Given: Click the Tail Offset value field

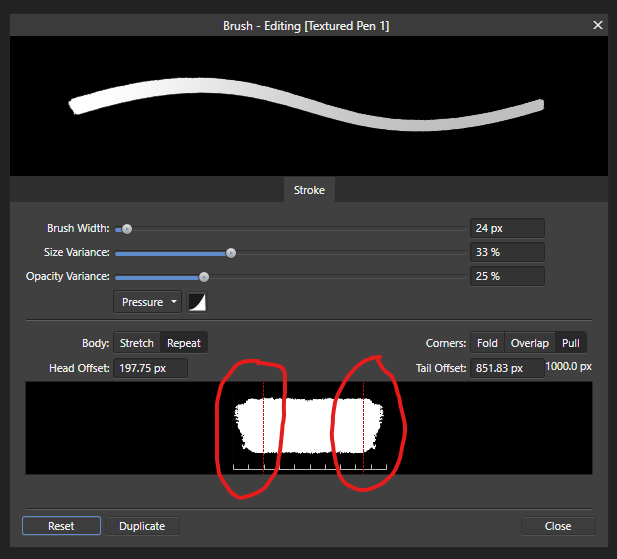Looking at the screenshot, I should [x=507, y=368].
